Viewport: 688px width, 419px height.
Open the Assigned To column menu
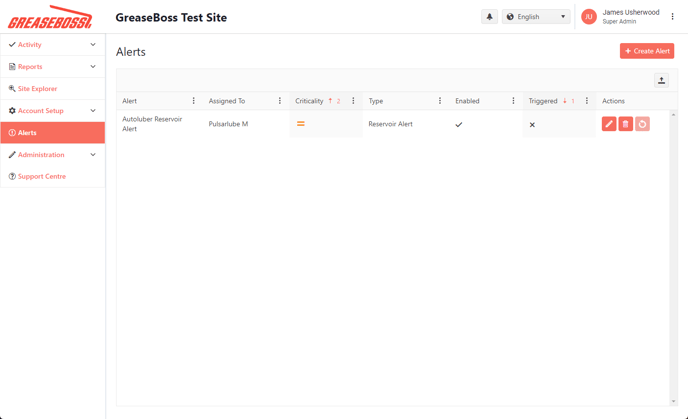click(280, 101)
